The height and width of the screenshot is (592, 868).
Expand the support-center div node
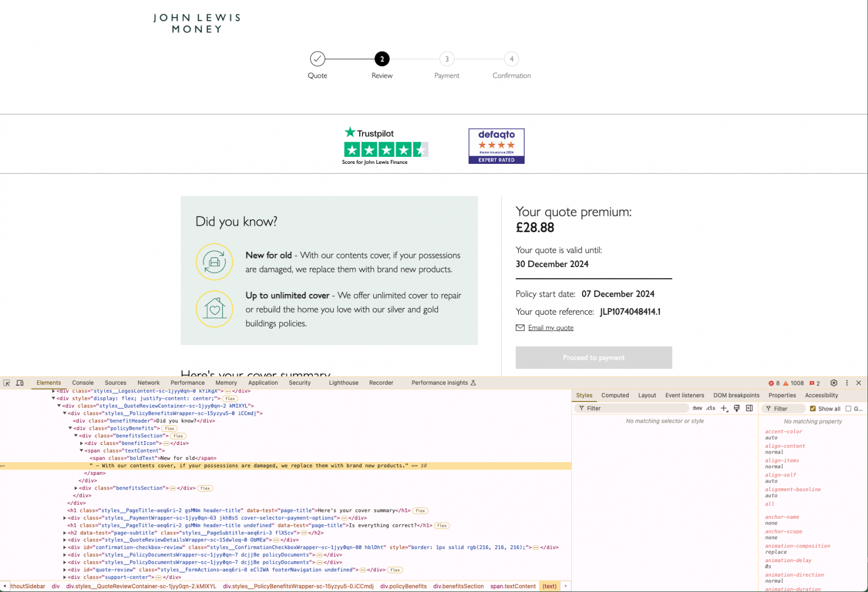[65, 577]
